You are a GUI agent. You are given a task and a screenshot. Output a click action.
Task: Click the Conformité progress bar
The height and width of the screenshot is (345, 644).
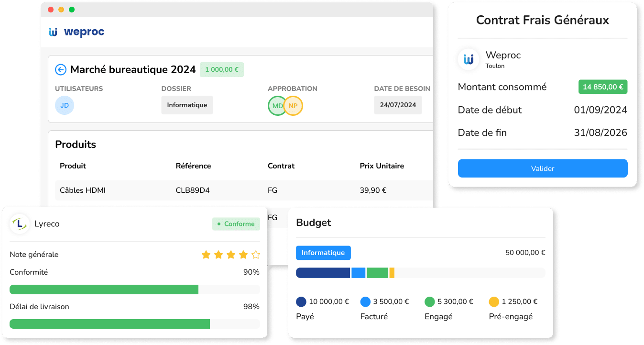coord(135,289)
